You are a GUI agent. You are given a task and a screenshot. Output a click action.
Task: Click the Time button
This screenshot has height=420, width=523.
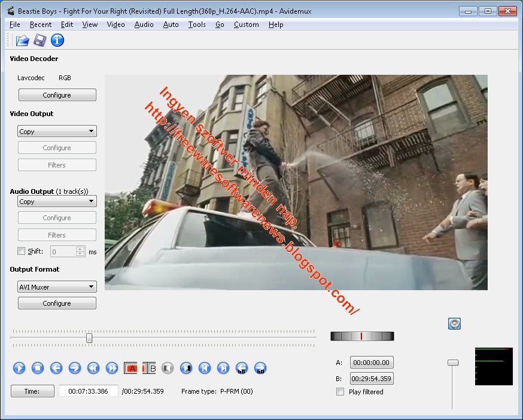pyautogui.click(x=32, y=391)
